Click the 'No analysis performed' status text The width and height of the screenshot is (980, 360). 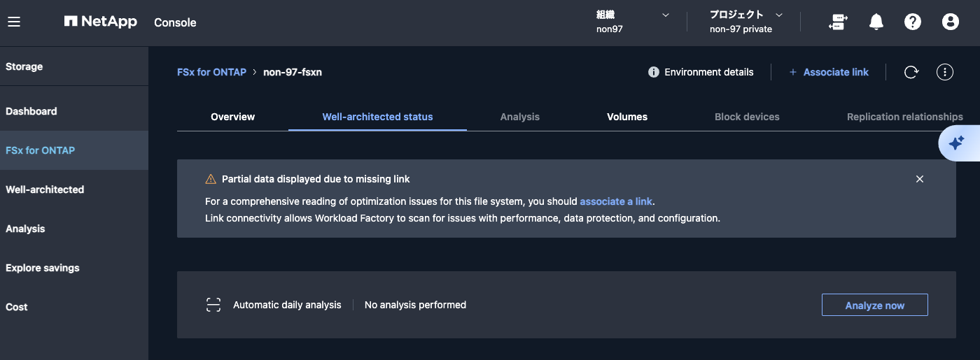(415, 305)
